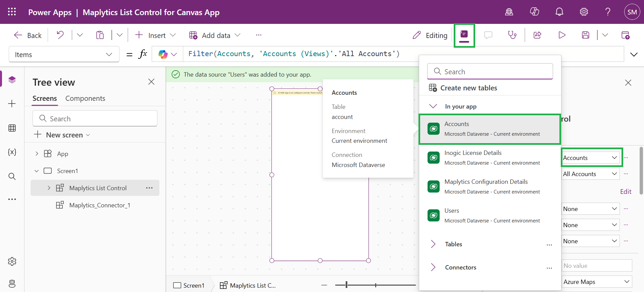Image resolution: width=644 pixels, height=292 pixels.
Task: Switch to the Screens tab
Action: pyautogui.click(x=45, y=98)
